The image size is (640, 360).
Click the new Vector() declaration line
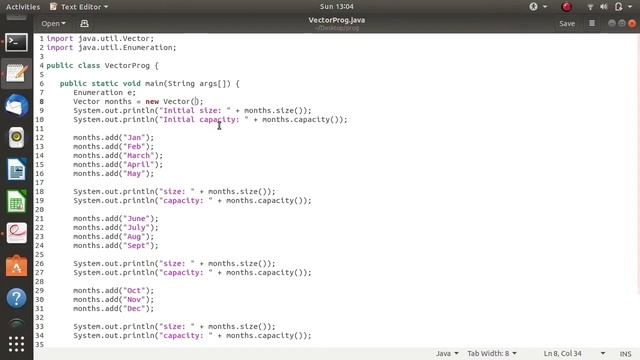click(138, 101)
